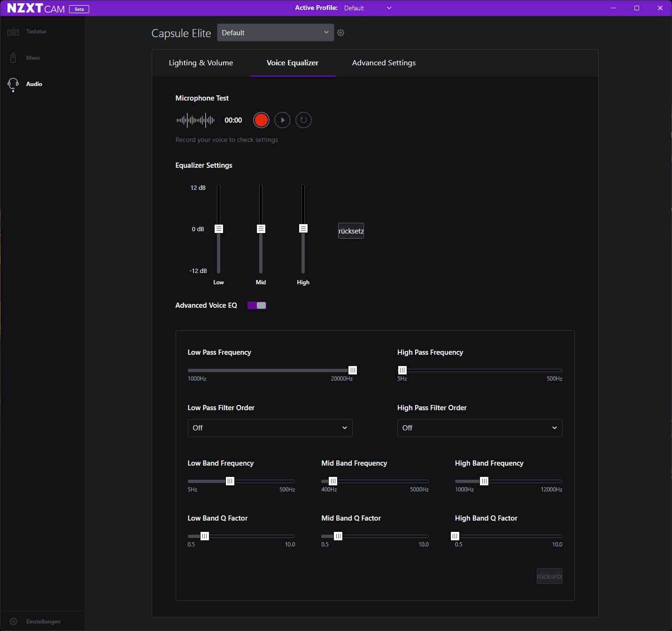Open the Tastatur keyboard section
Viewport: 672px width, 631px height.
(42, 31)
